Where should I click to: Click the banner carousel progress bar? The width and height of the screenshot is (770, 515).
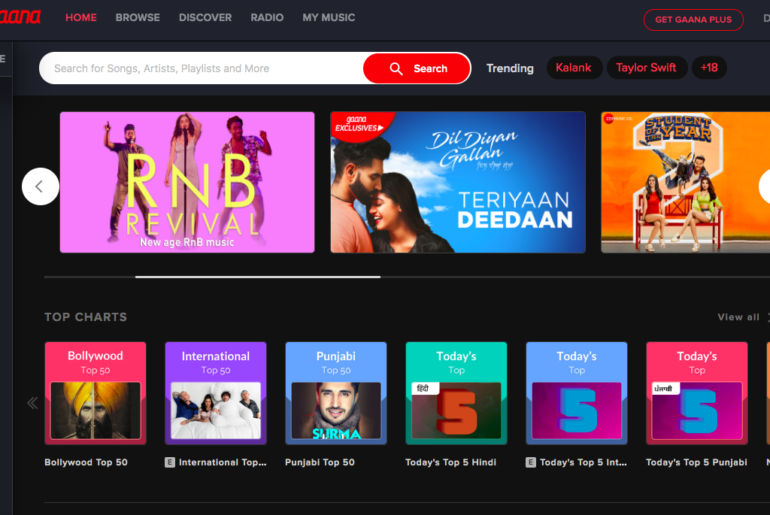coord(407,277)
